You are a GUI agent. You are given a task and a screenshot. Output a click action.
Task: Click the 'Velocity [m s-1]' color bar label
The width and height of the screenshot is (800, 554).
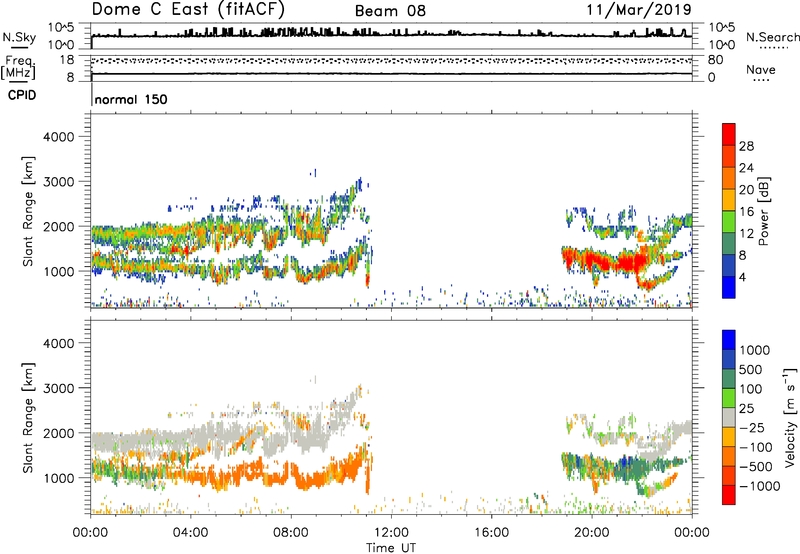click(x=790, y=417)
